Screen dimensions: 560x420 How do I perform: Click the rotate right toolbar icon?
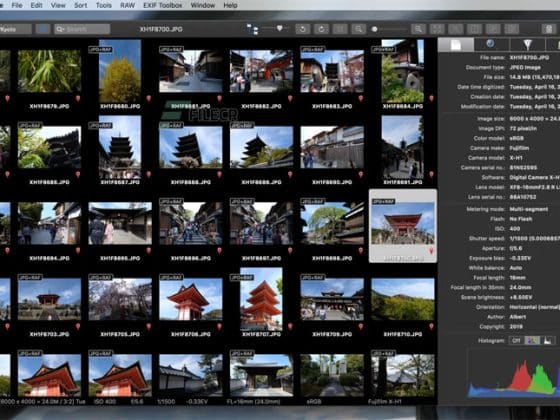tap(321, 29)
